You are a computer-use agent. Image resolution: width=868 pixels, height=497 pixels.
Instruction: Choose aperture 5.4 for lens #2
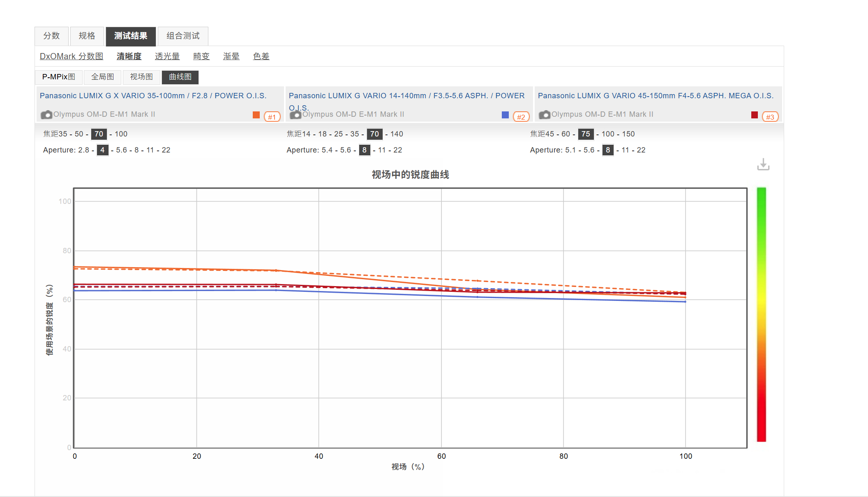(327, 150)
